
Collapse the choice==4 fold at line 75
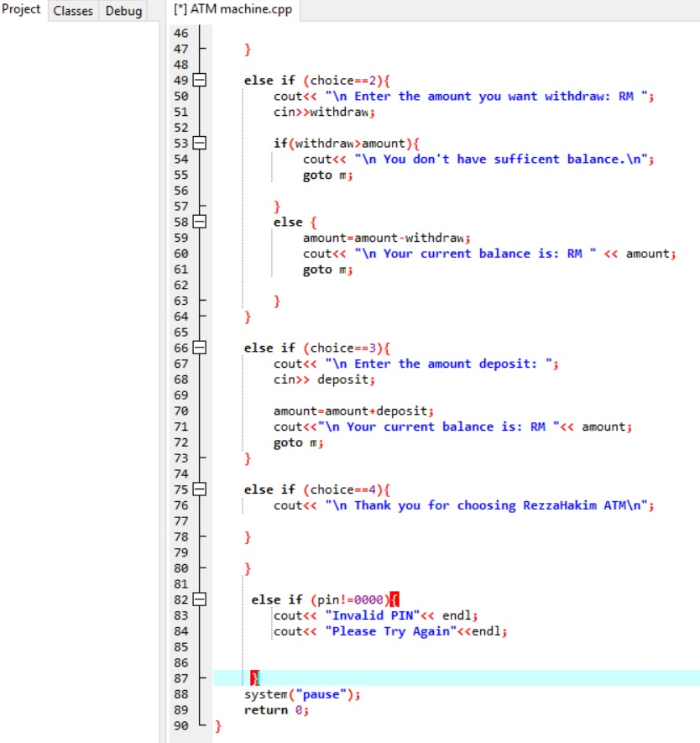(x=200, y=489)
